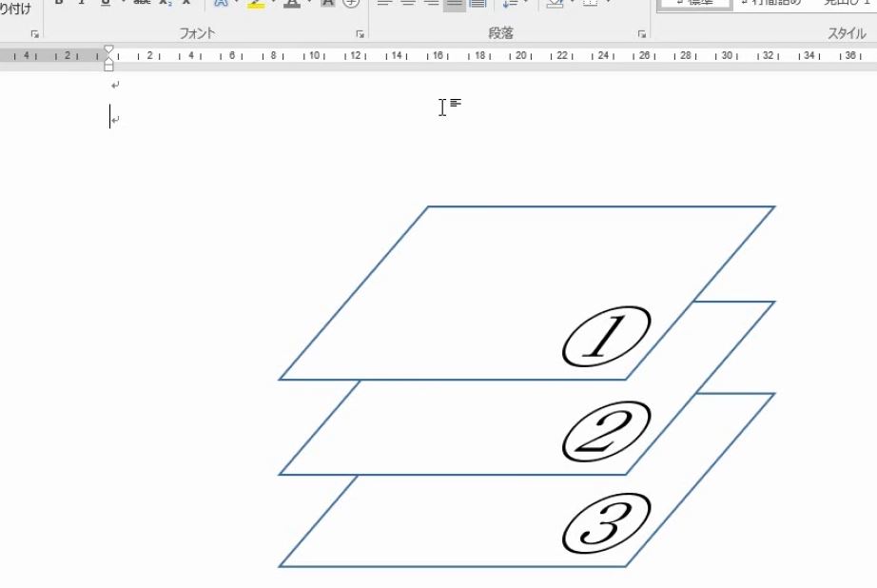Open line spacing options
This screenshot has height=588, width=877.
(510, 4)
